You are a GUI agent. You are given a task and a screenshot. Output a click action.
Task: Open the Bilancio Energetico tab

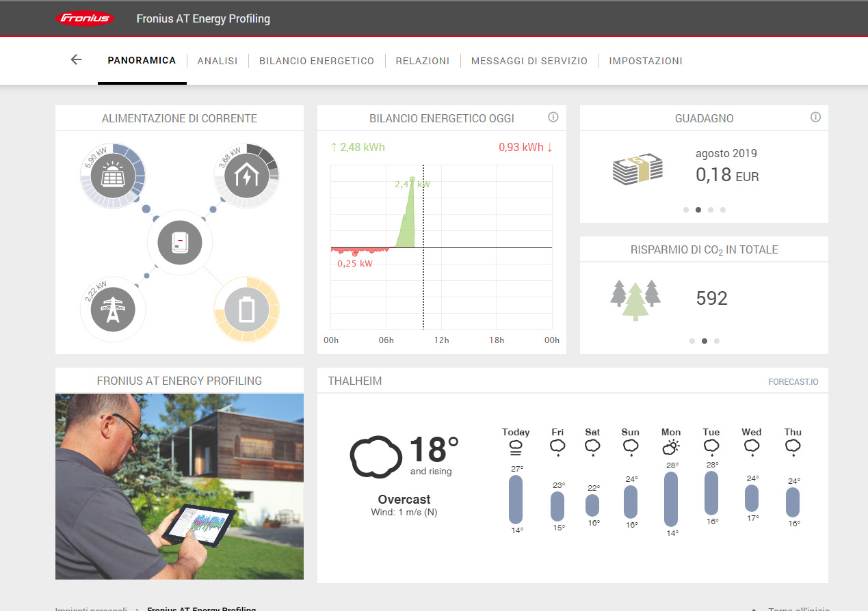[x=317, y=61]
